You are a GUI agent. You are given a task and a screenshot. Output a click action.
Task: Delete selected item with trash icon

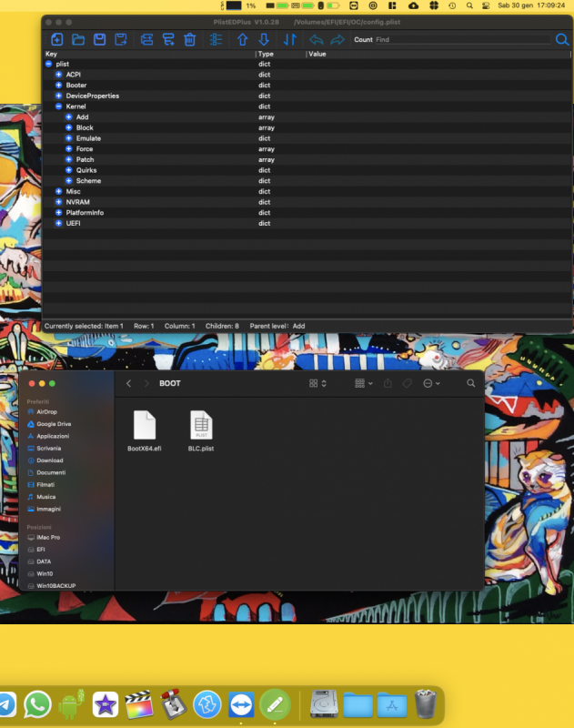pos(189,39)
